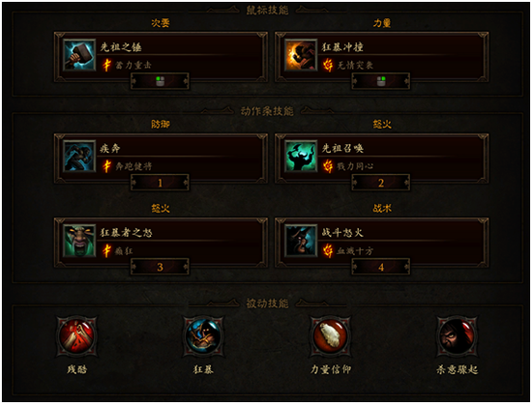Click hotkey slot 2 under 先祖召唤

point(381,183)
